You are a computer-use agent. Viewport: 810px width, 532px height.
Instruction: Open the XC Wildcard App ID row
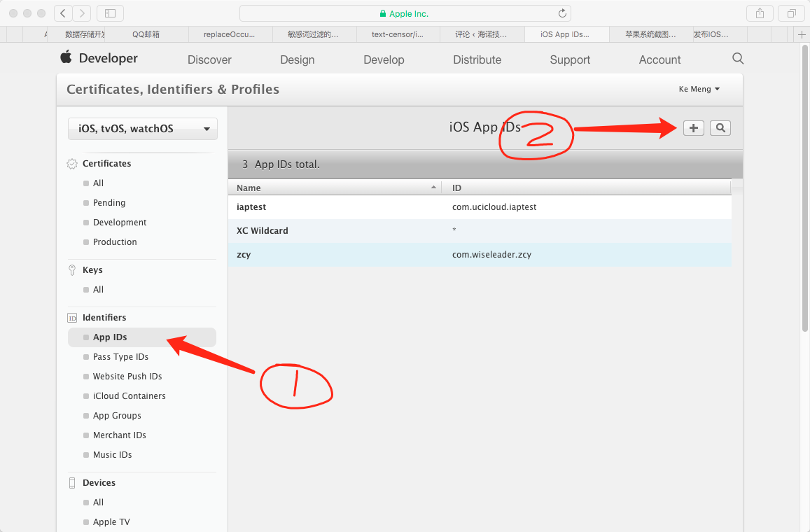click(480, 231)
